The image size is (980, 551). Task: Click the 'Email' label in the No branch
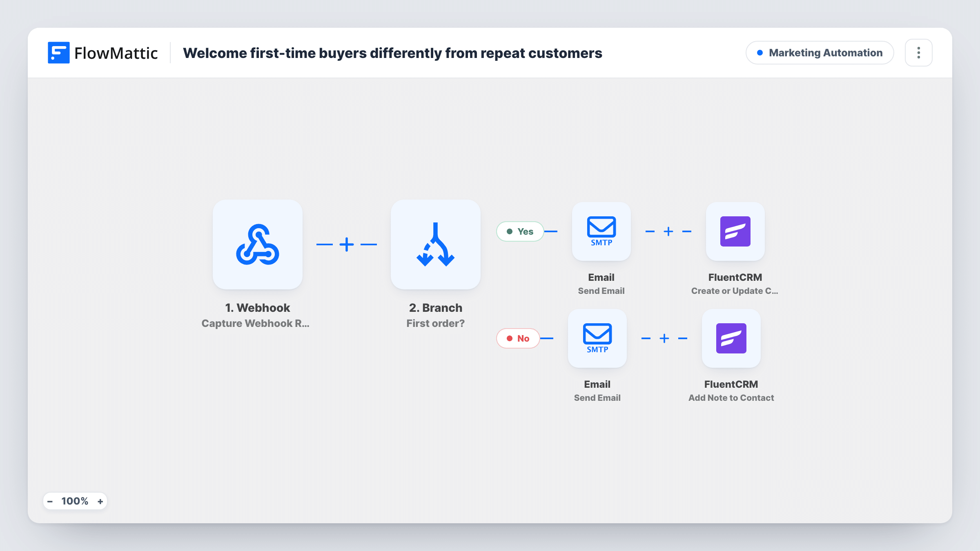[597, 384]
